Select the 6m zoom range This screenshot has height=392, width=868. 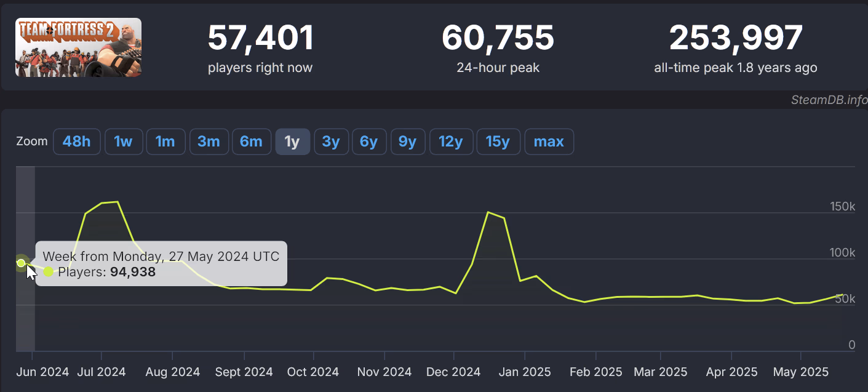[x=251, y=142]
